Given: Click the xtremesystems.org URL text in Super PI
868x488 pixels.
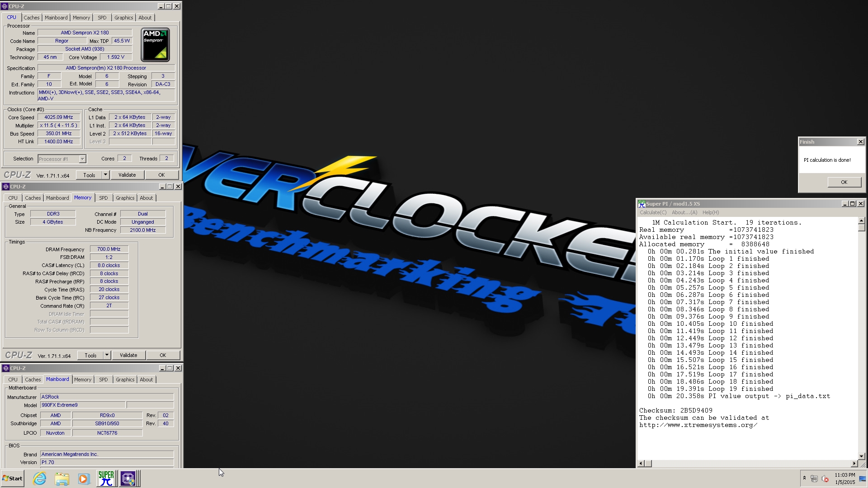Looking at the screenshot, I should click(x=698, y=425).
